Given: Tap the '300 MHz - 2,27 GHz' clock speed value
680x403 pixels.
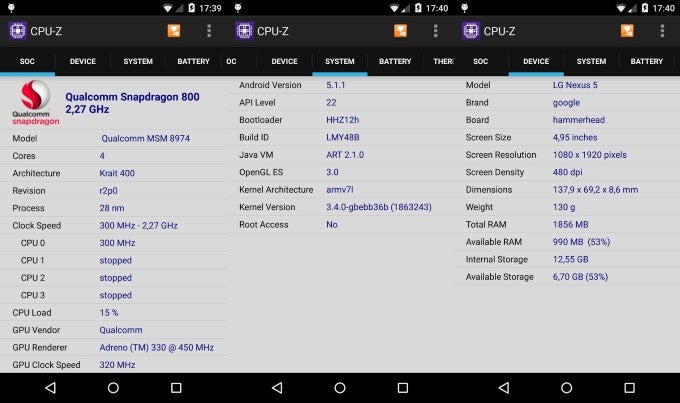Looking at the screenshot, I should [x=138, y=226].
